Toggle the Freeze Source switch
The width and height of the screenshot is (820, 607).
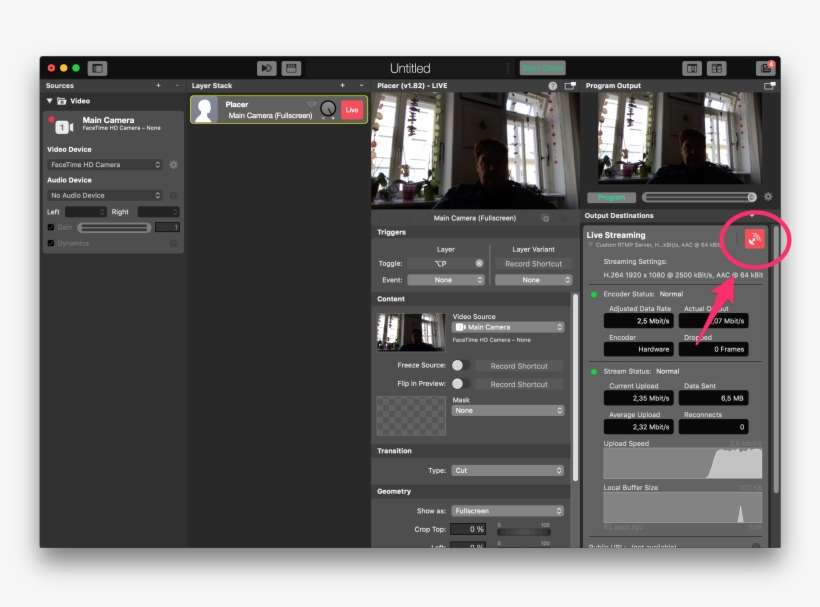coord(460,366)
